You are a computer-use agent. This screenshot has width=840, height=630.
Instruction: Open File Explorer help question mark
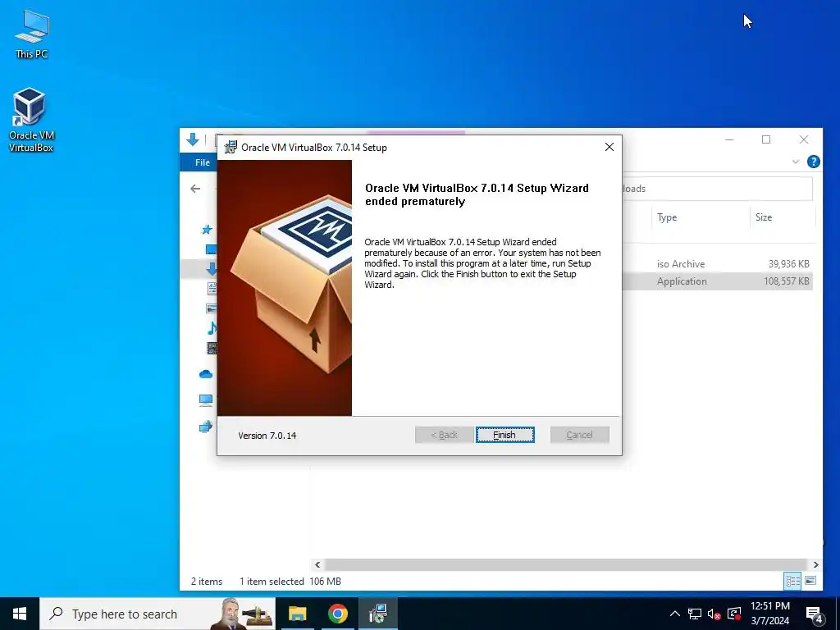813,162
